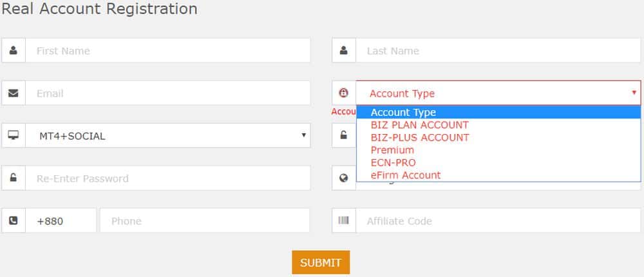Click the padlock icon beside Re-Enter Password
644x277 pixels.
click(14, 178)
